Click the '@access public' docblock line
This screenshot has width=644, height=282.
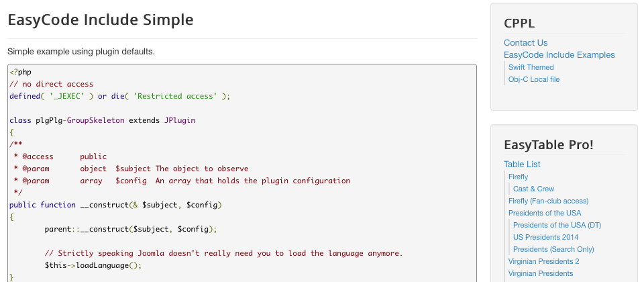coord(60,156)
